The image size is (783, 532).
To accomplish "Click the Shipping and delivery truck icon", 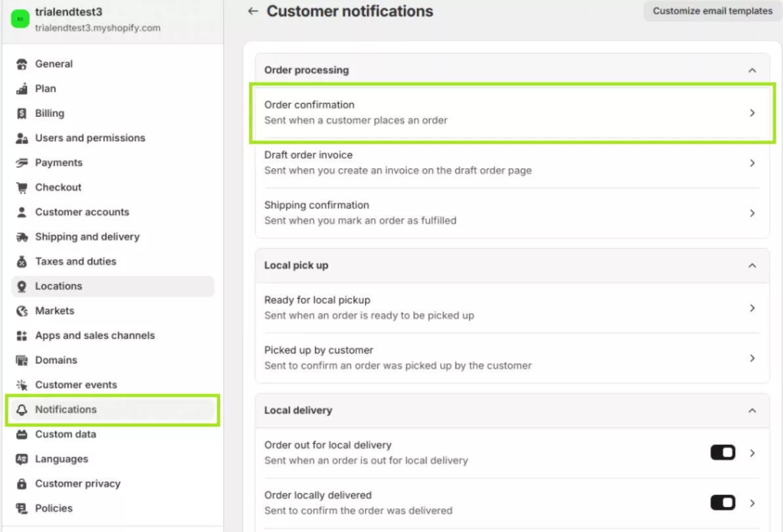I will (x=22, y=237).
